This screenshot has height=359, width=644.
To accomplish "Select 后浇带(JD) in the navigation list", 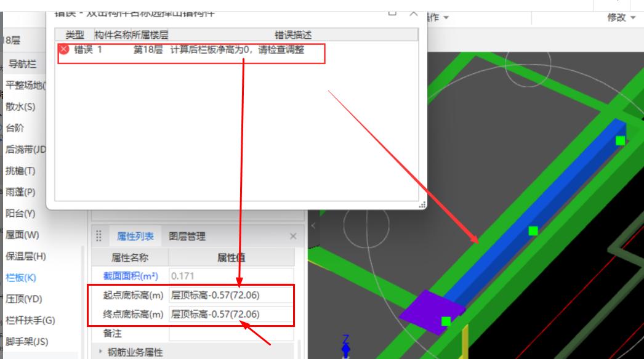I will pos(25,149).
